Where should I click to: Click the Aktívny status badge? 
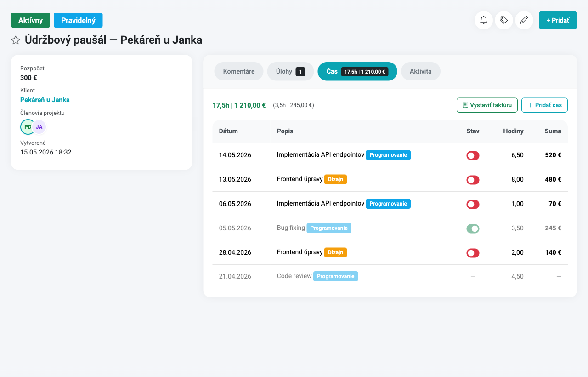coord(30,20)
